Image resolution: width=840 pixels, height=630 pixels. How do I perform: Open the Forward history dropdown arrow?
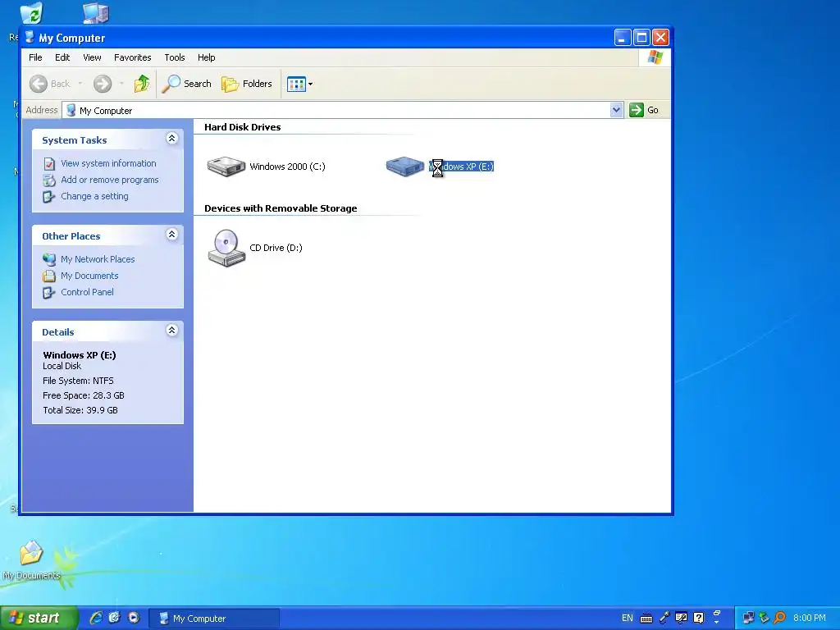click(x=121, y=84)
